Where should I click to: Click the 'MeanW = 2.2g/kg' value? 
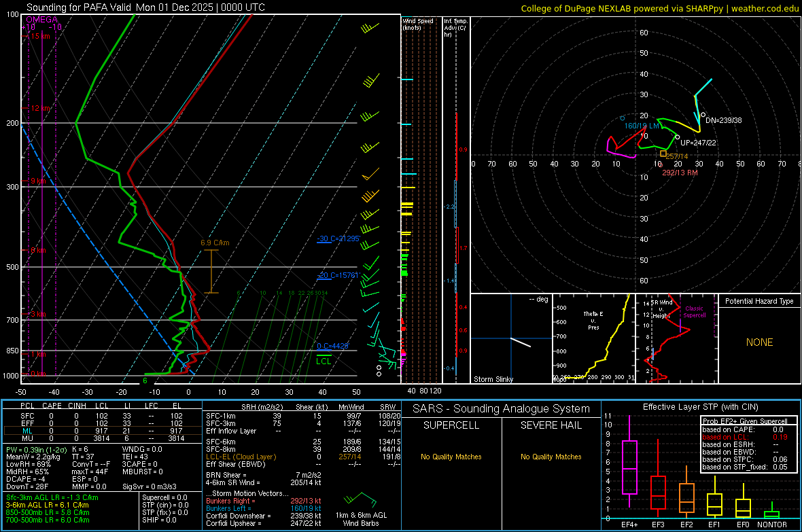pos(33,457)
